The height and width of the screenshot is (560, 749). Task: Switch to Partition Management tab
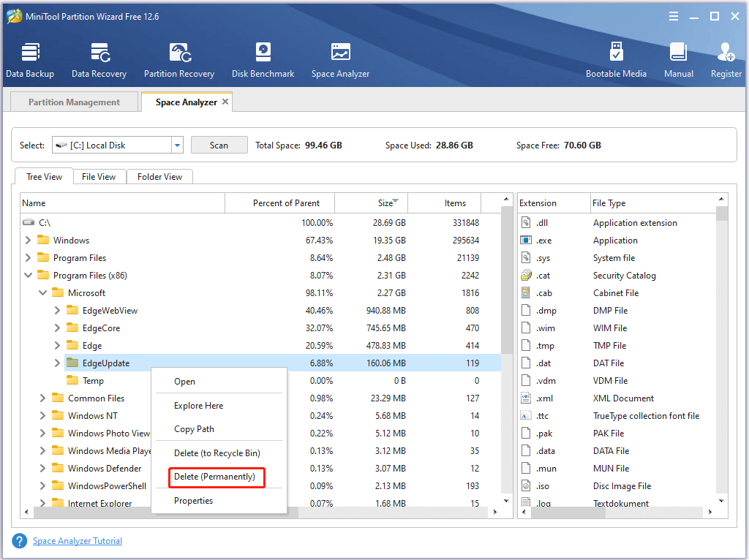tap(74, 102)
